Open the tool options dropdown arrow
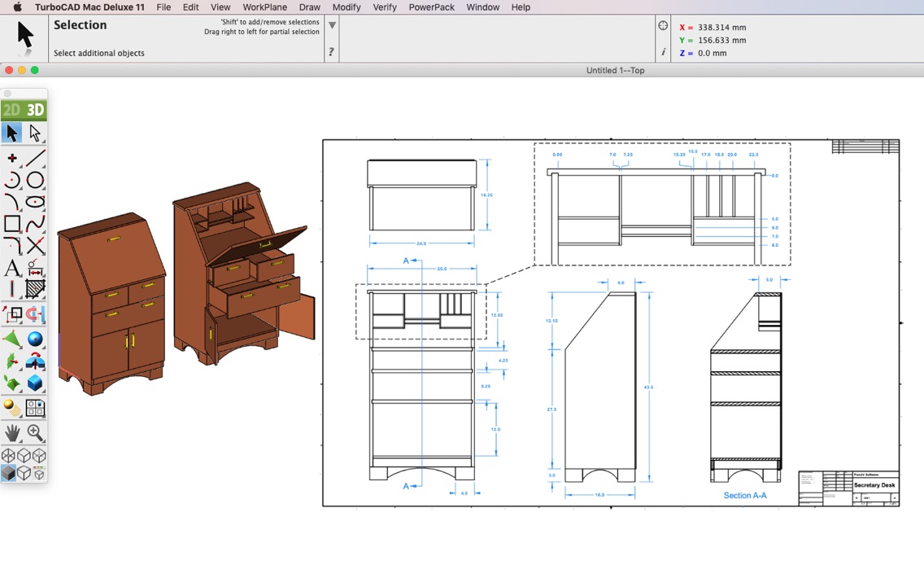 [332, 23]
